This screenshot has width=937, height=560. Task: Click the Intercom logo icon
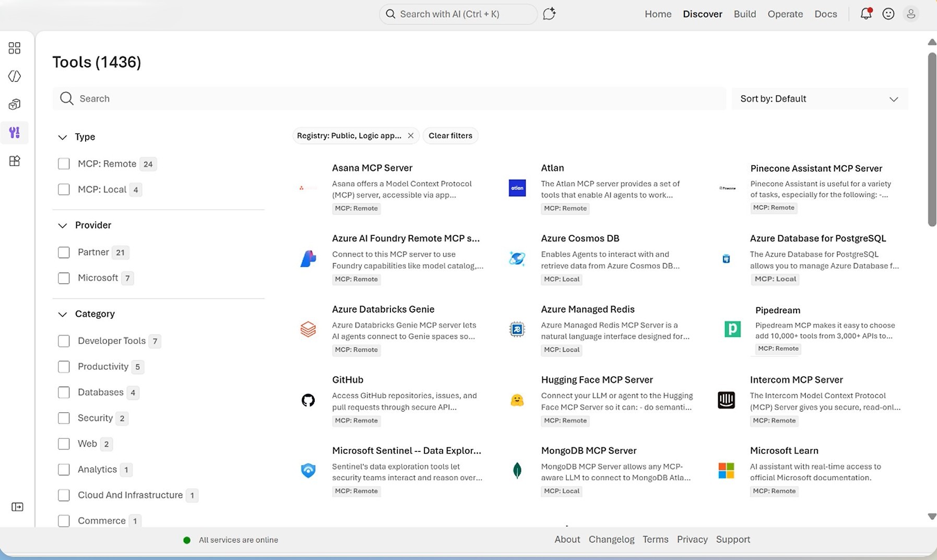[x=726, y=400]
